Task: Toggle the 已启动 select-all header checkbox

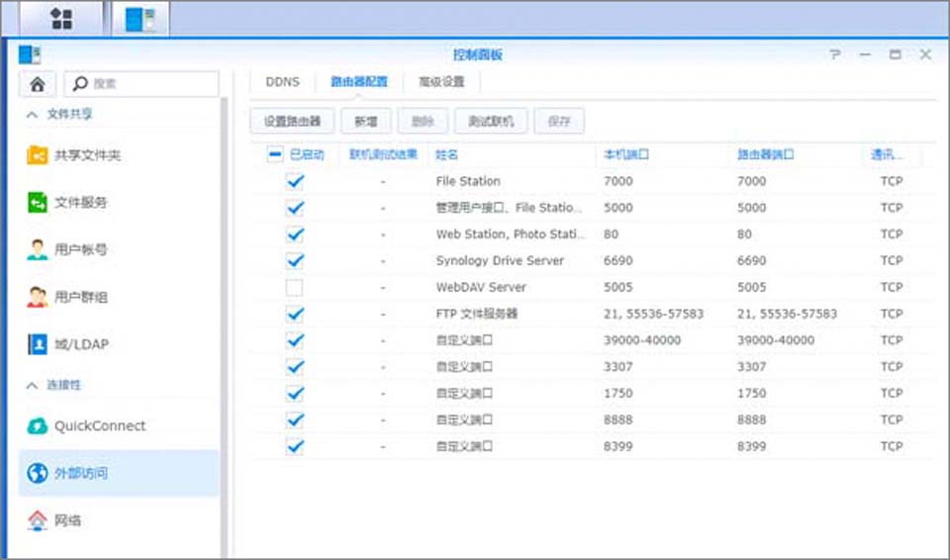Action: click(275, 154)
